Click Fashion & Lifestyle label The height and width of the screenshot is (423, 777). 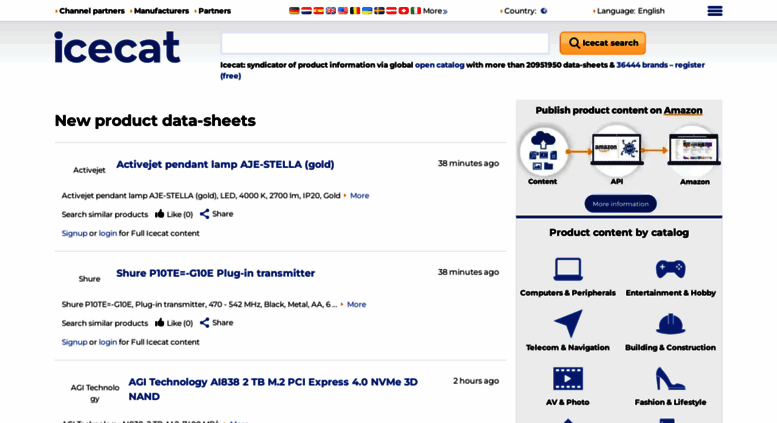point(670,402)
